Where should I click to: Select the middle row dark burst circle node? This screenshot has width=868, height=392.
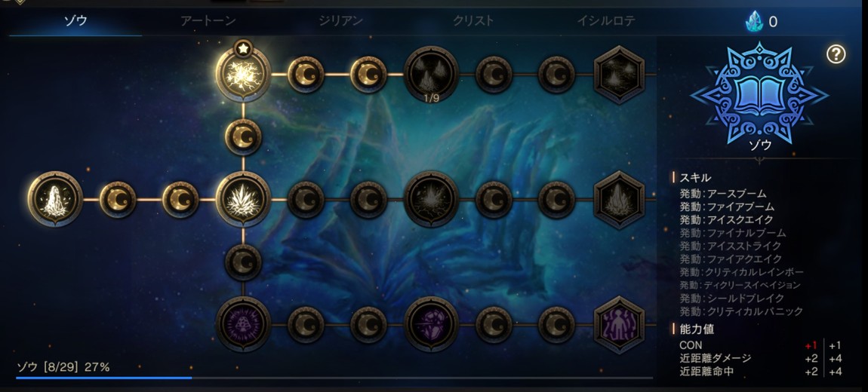pos(431,199)
